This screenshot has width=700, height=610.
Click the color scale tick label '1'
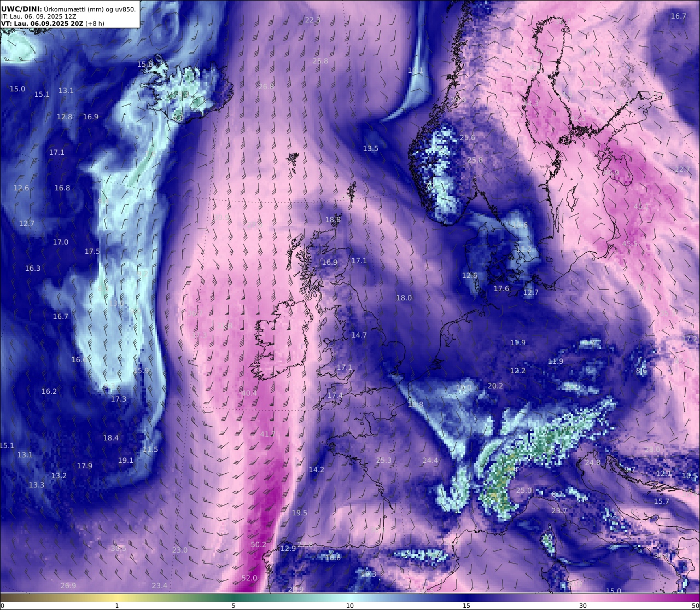click(x=117, y=606)
